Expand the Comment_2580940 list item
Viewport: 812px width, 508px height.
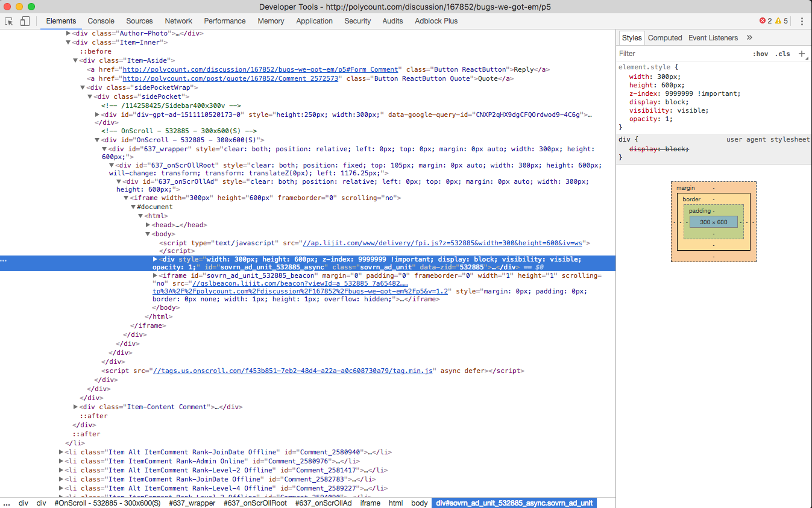point(61,452)
